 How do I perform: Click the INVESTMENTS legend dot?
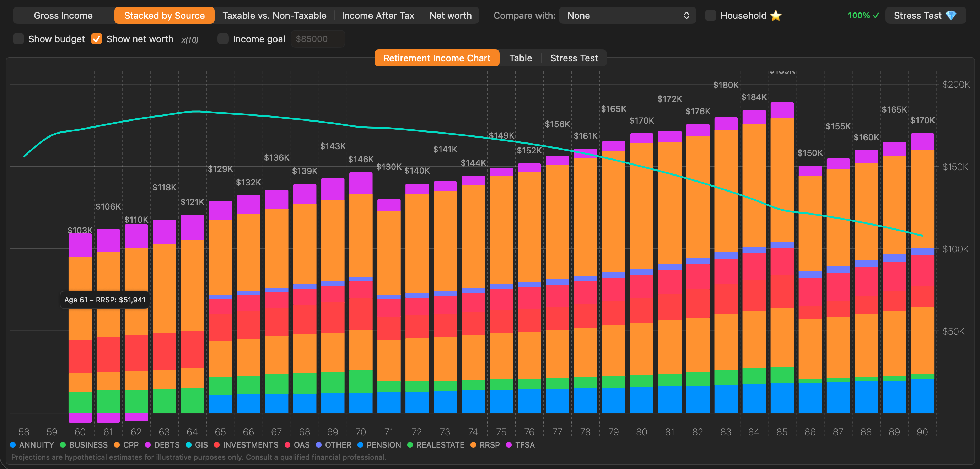216,444
